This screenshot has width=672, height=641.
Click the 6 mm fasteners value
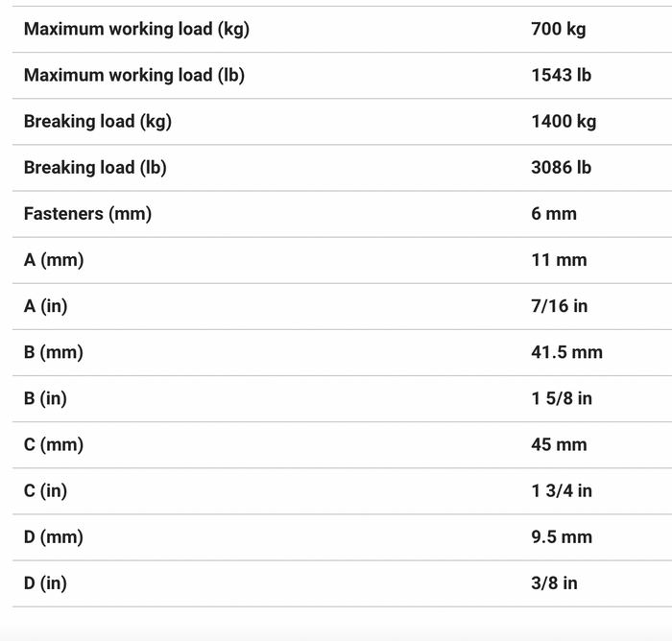point(554,214)
